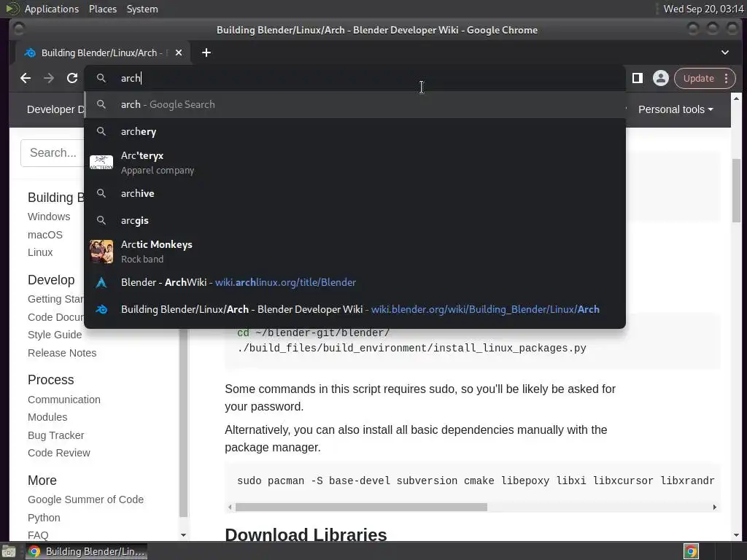Select the Arc'teryx apparel company suggestion
747x560 pixels.
355,163
